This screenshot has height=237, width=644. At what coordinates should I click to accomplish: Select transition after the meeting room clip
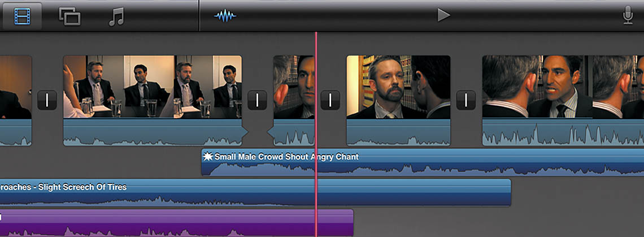[x=258, y=100]
